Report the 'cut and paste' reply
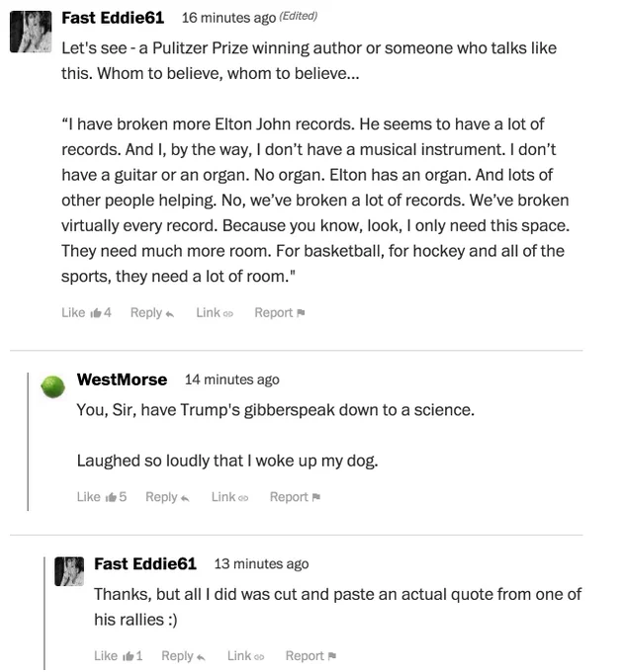 coord(311,656)
